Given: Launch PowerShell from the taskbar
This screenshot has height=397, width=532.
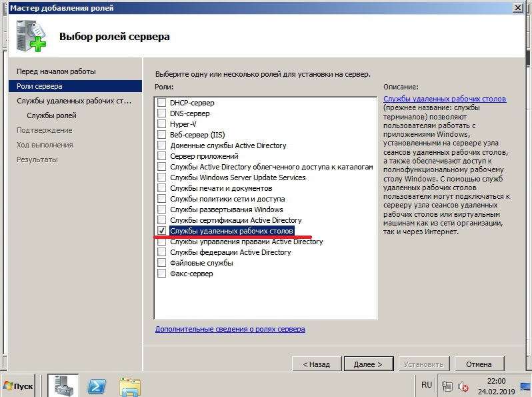Looking at the screenshot, I should (x=97, y=386).
